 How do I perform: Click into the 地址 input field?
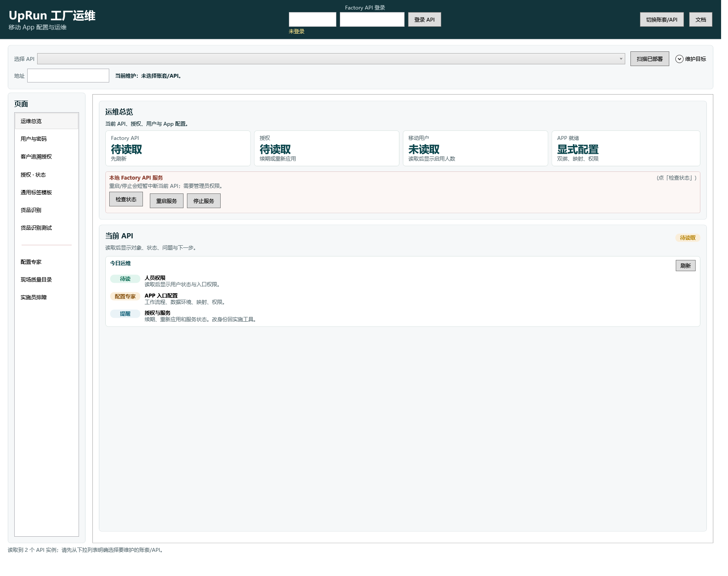(x=68, y=76)
